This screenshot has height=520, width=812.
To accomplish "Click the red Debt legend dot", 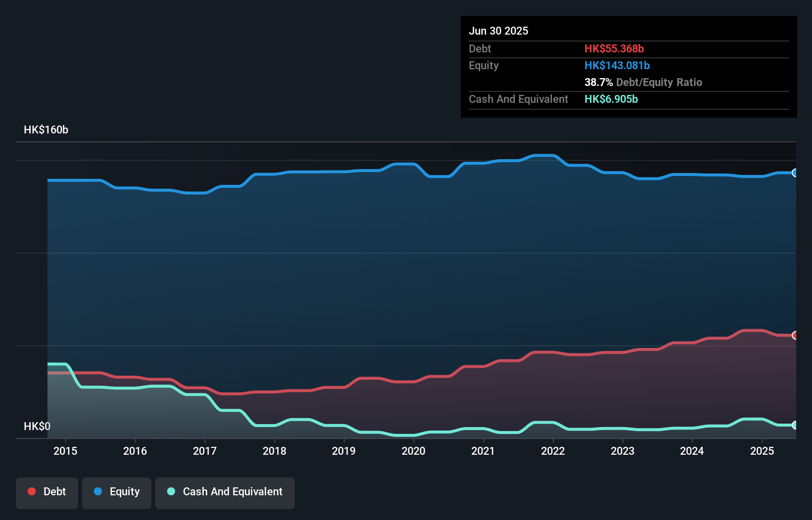I will click(x=32, y=491).
